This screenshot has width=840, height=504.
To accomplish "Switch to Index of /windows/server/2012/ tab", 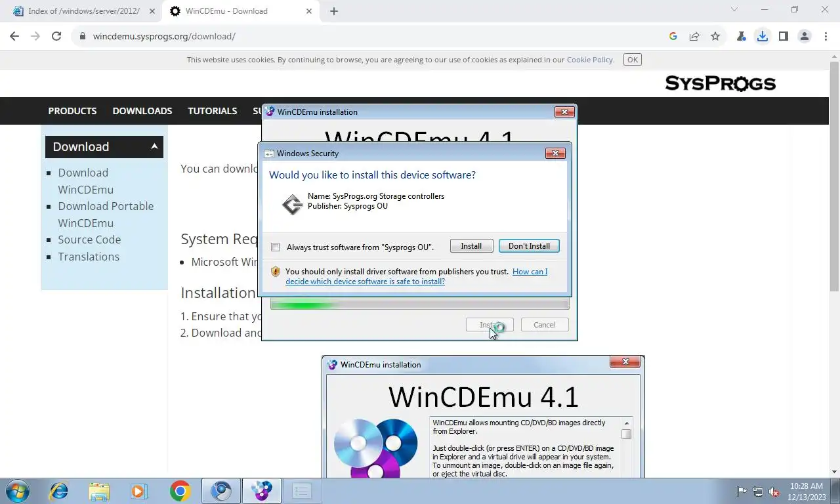I will (83, 11).
